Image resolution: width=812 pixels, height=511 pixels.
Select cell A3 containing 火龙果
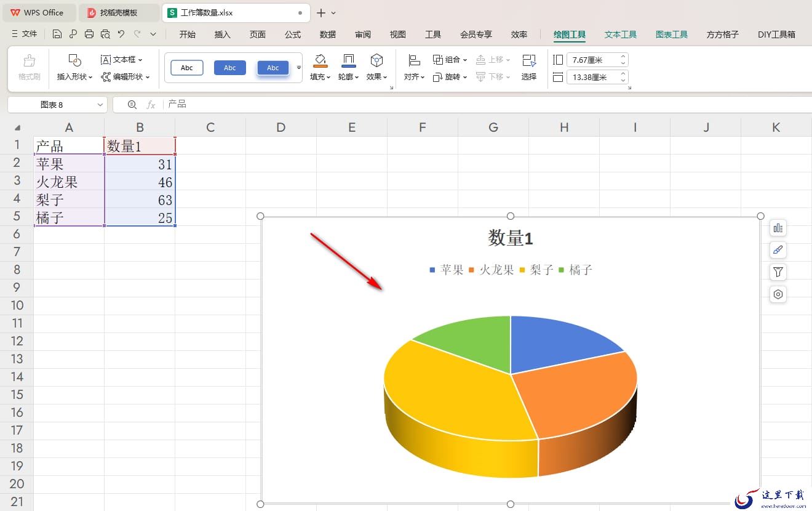[69, 182]
